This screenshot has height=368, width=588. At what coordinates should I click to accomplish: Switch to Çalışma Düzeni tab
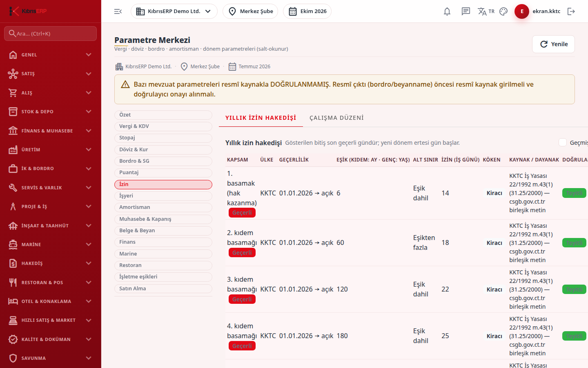coord(336,118)
